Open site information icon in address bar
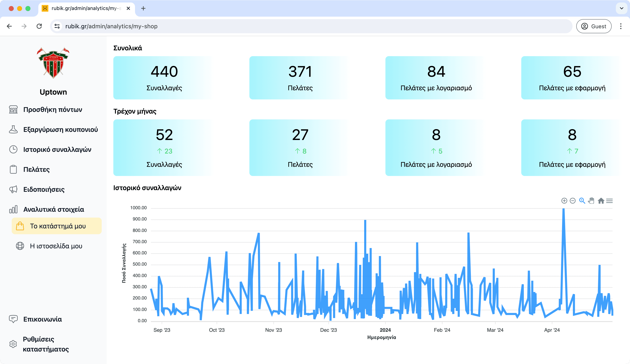 click(57, 26)
